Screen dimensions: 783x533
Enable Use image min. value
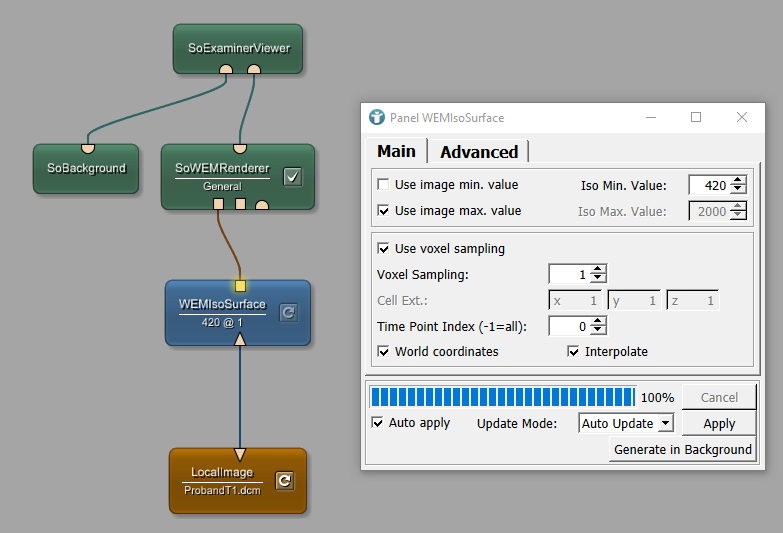[384, 185]
